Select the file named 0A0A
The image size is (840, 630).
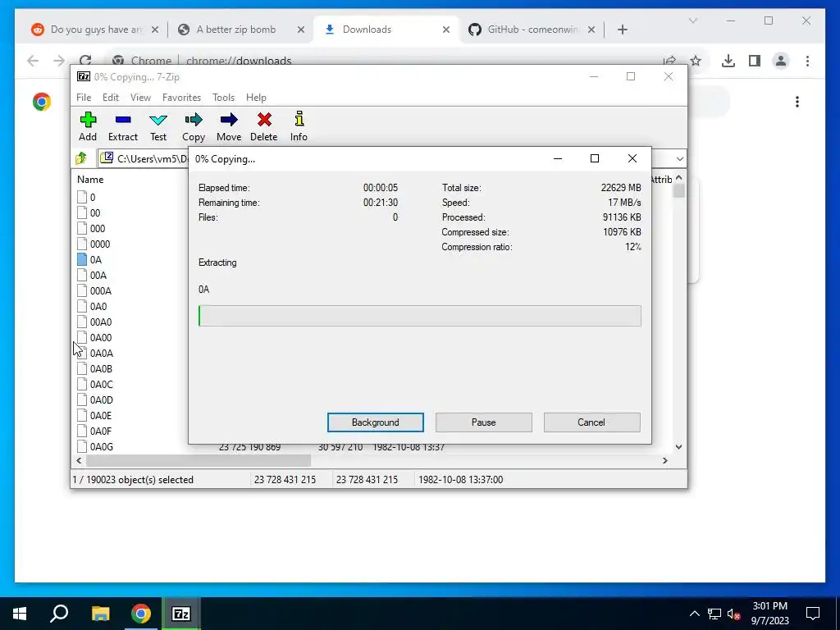pyautogui.click(x=95, y=353)
